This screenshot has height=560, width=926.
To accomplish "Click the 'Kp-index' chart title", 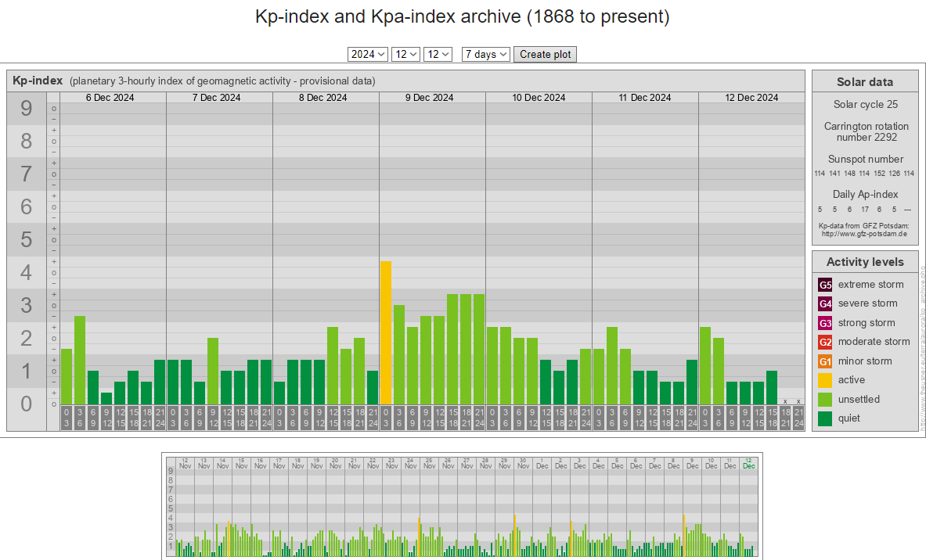I will [x=38, y=81].
